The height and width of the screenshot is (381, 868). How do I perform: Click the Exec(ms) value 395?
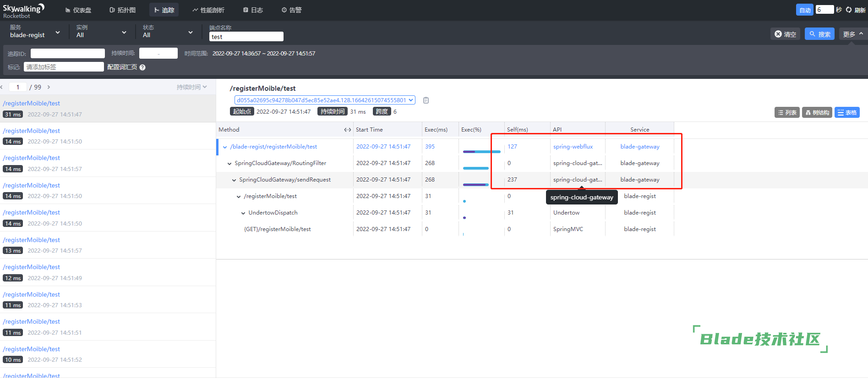tap(430, 147)
